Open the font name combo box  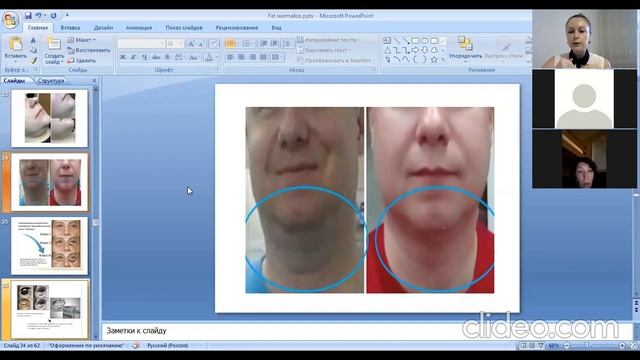[x=141, y=44]
